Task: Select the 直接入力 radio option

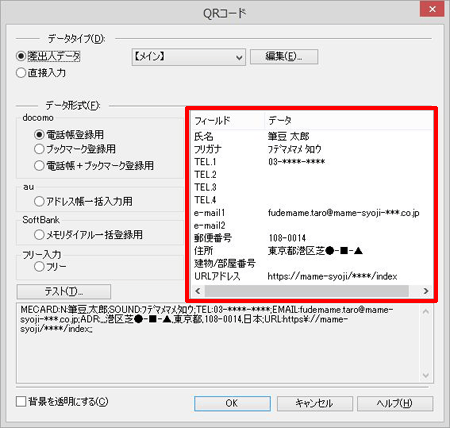Action: point(21,73)
